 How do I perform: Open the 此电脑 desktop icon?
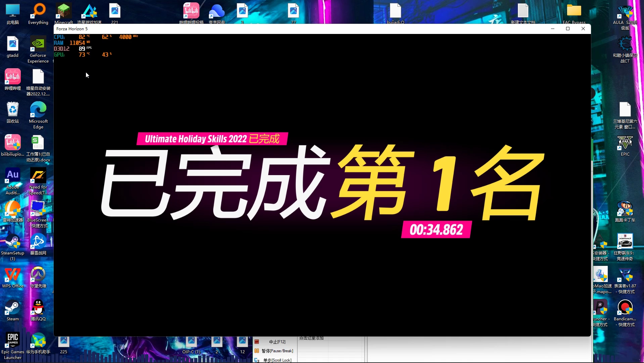[13, 14]
